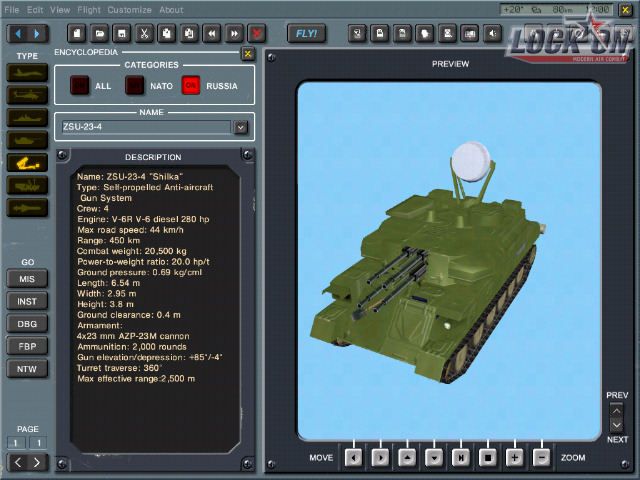Click the PREV up arrow in preview
The height and width of the screenshot is (480, 640).
tap(617, 409)
